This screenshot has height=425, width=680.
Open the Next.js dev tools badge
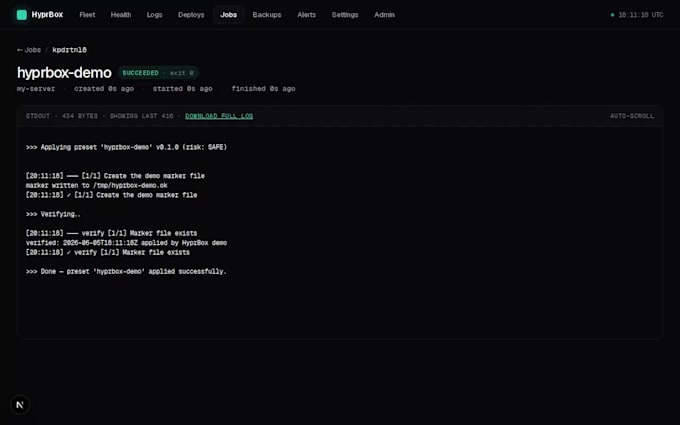tap(20, 405)
